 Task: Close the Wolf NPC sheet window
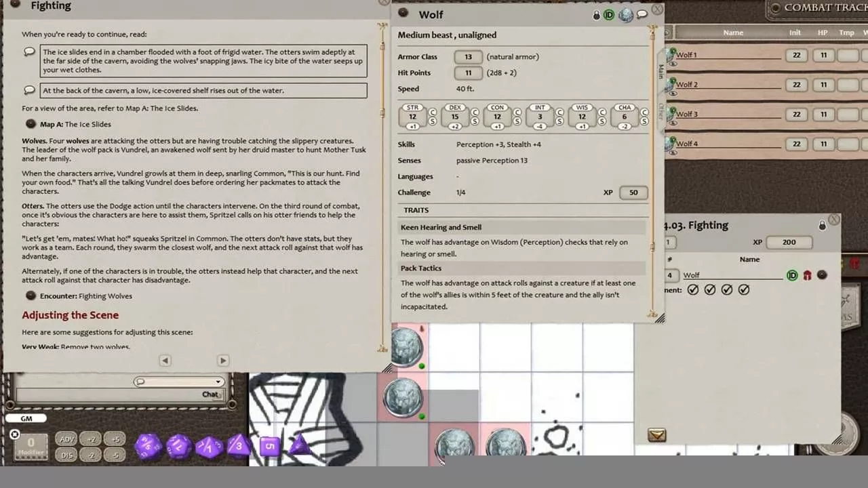pyautogui.click(x=658, y=9)
